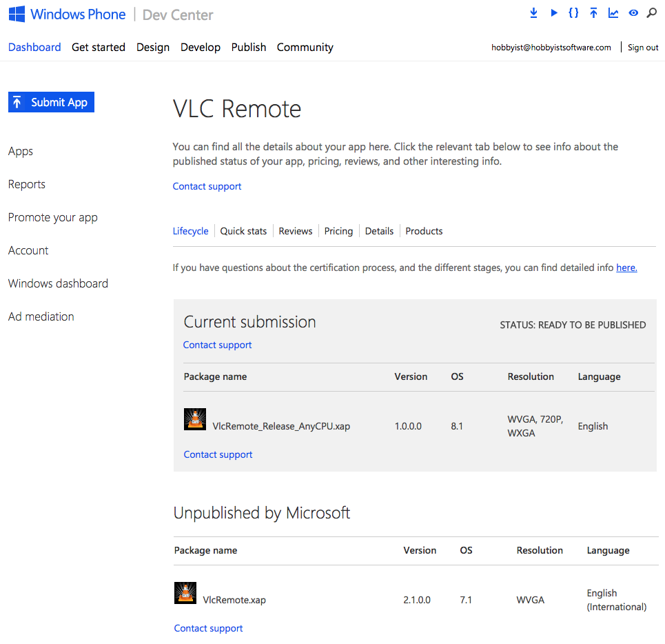The width and height of the screenshot is (665, 644).
Task: Open the line chart icon in header
Action: pyautogui.click(x=613, y=12)
